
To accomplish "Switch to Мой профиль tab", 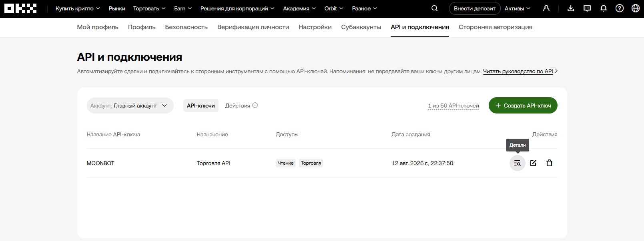I will [x=98, y=27].
